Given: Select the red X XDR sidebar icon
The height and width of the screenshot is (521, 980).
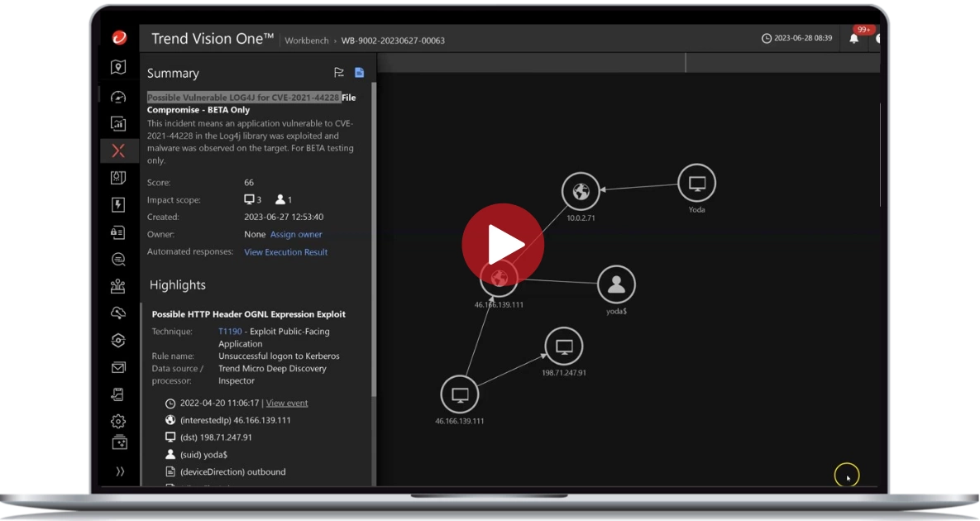Looking at the screenshot, I should coord(118,151).
